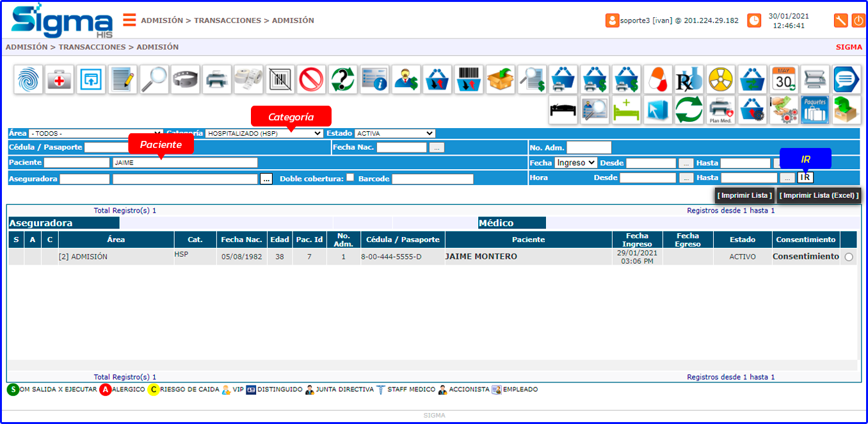This screenshot has width=868, height=424.
Task: Click the pill capsule medication icon
Action: tap(657, 80)
